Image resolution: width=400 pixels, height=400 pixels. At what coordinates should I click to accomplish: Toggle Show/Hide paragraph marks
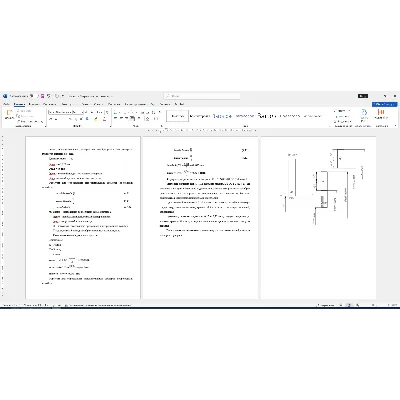point(159,112)
